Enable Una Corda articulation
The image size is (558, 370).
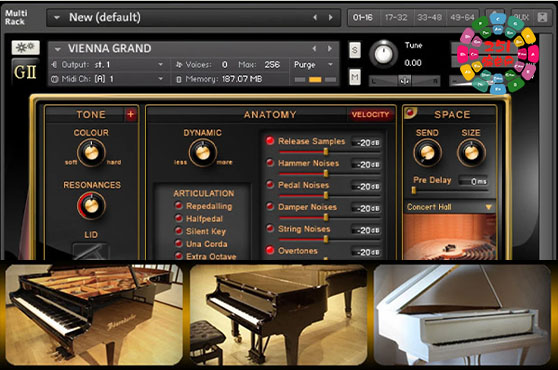pyautogui.click(x=179, y=243)
